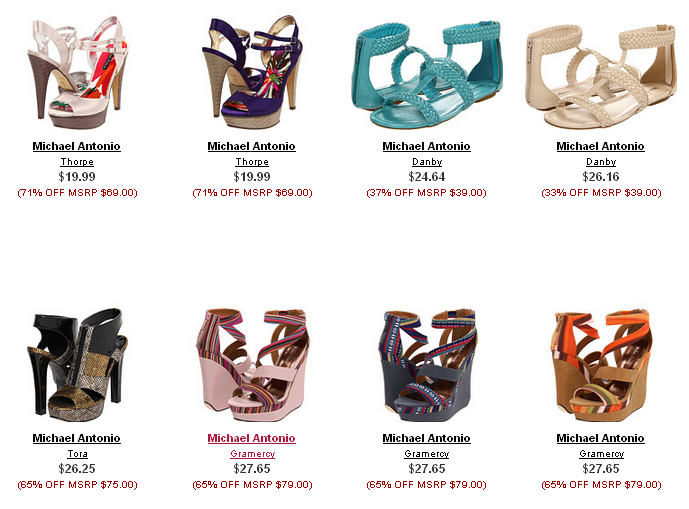689x509 pixels.
Task: Open the pink satin Thorpe heel image
Action: [x=77, y=73]
